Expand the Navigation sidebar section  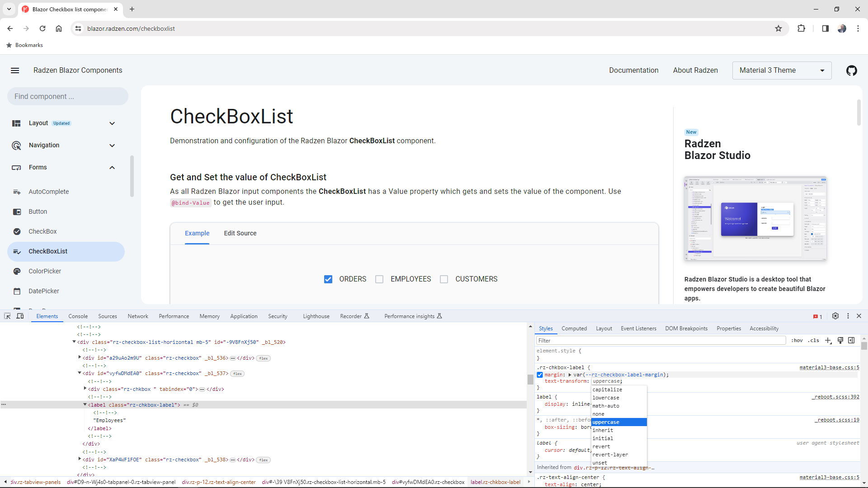tap(112, 145)
